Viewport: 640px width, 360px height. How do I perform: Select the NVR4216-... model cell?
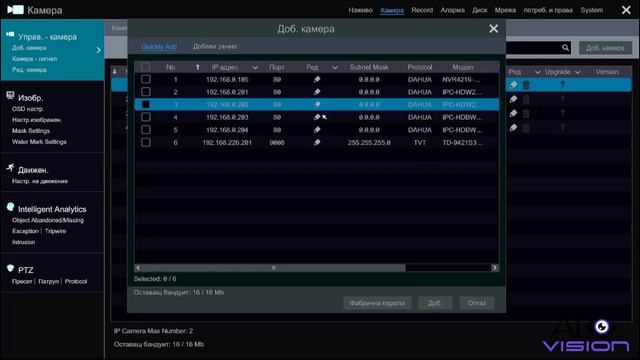point(461,80)
